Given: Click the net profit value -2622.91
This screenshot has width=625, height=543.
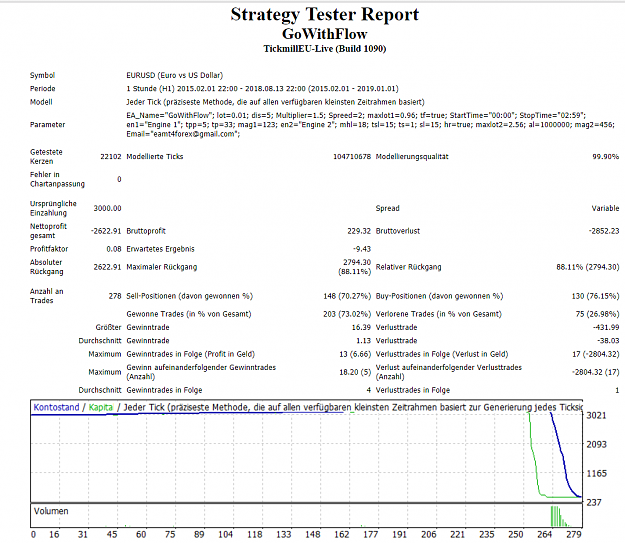Looking at the screenshot, I should [x=106, y=231].
